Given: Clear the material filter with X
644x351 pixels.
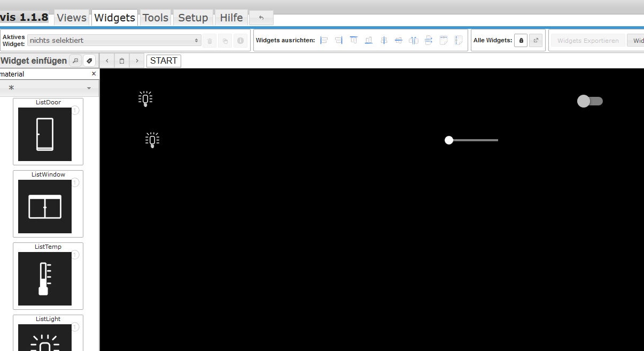Looking at the screenshot, I should [94, 74].
